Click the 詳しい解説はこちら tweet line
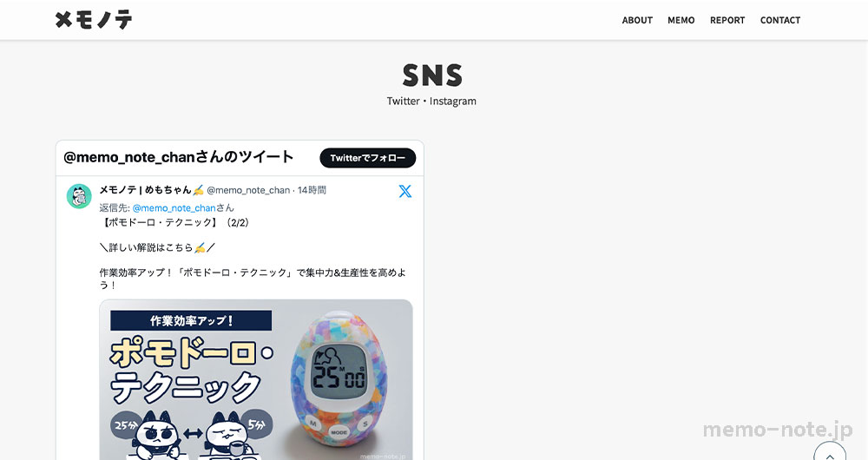Viewport: 868px width, 460px height. [157, 247]
